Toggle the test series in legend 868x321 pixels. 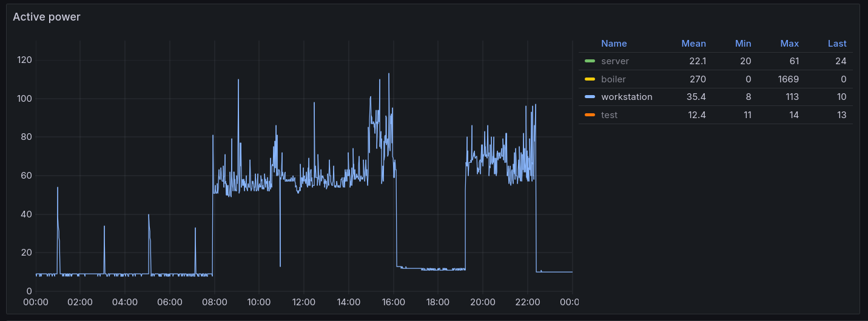pos(609,115)
